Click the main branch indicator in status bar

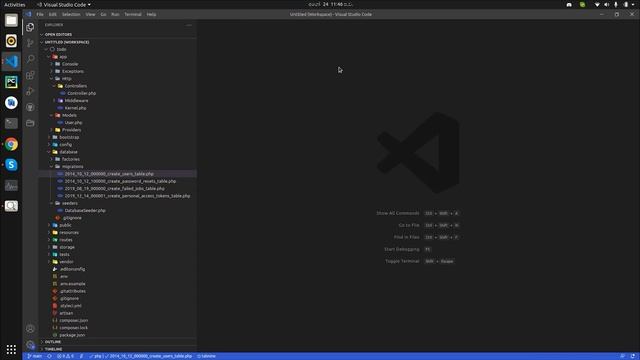point(35,356)
